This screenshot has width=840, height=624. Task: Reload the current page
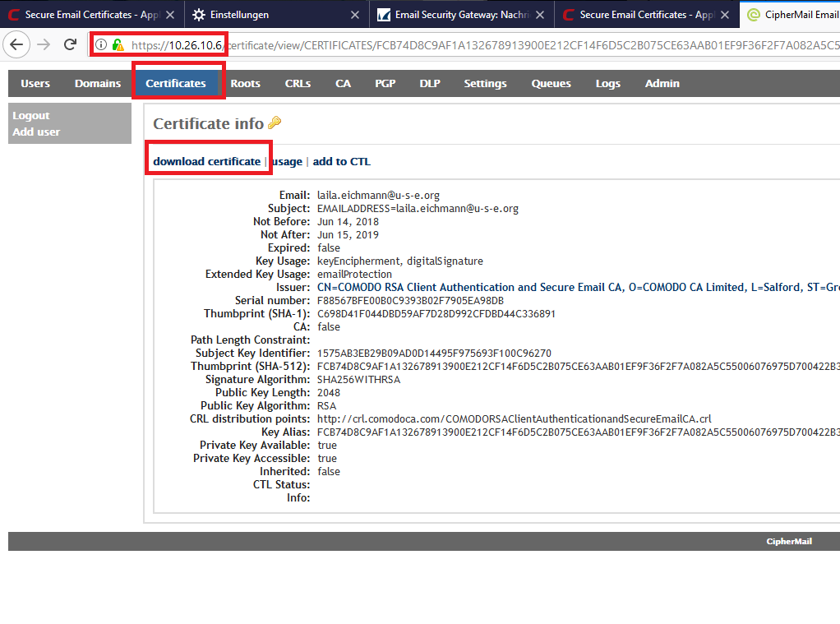(x=71, y=44)
